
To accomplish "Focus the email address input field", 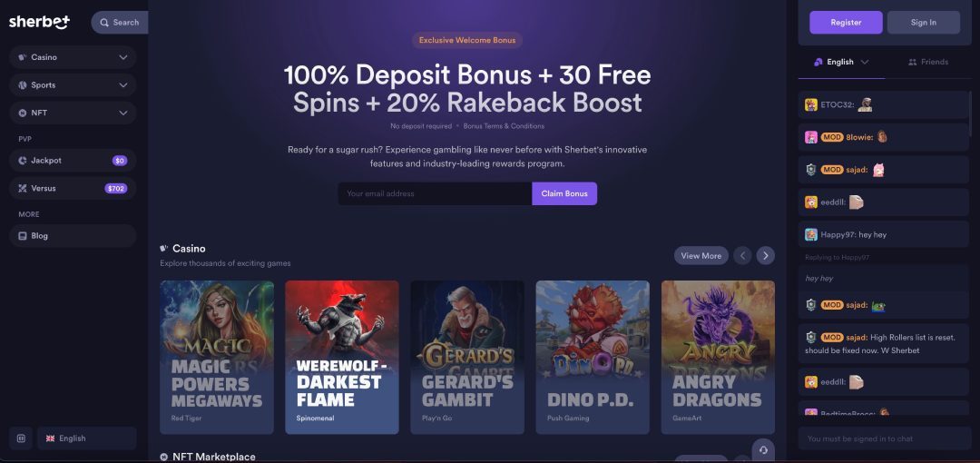I will [x=435, y=193].
